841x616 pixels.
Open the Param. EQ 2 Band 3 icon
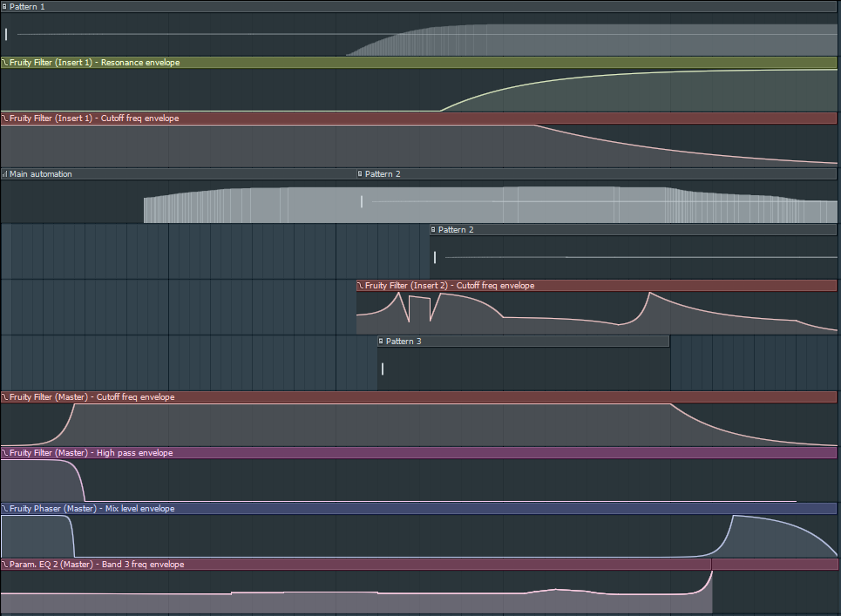coord(4,565)
